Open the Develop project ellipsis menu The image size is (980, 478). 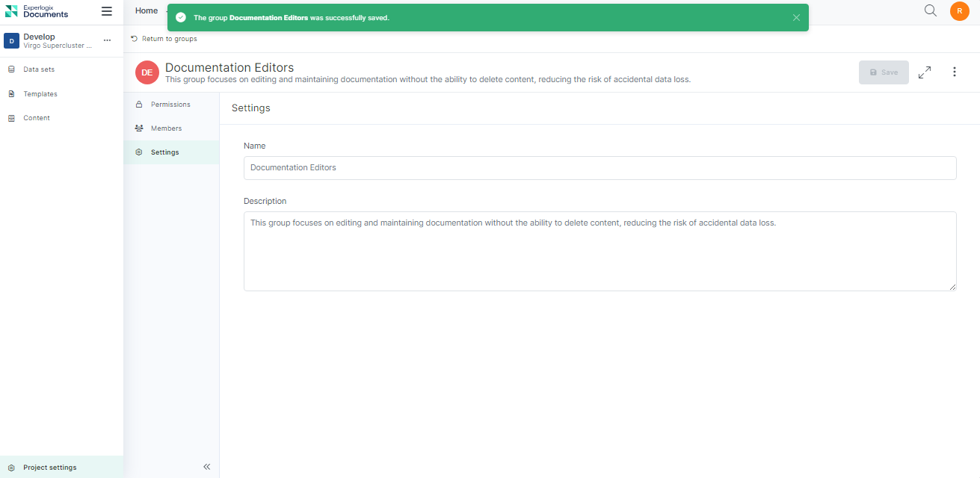pos(107,40)
